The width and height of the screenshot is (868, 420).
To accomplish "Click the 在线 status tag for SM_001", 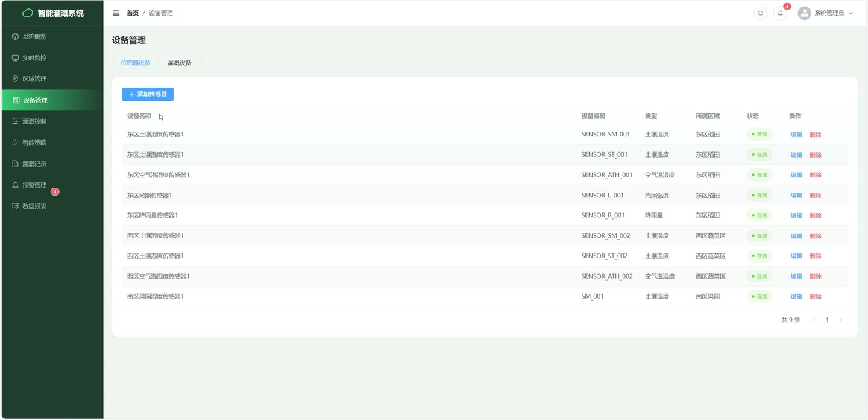I will tap(759, 297).
